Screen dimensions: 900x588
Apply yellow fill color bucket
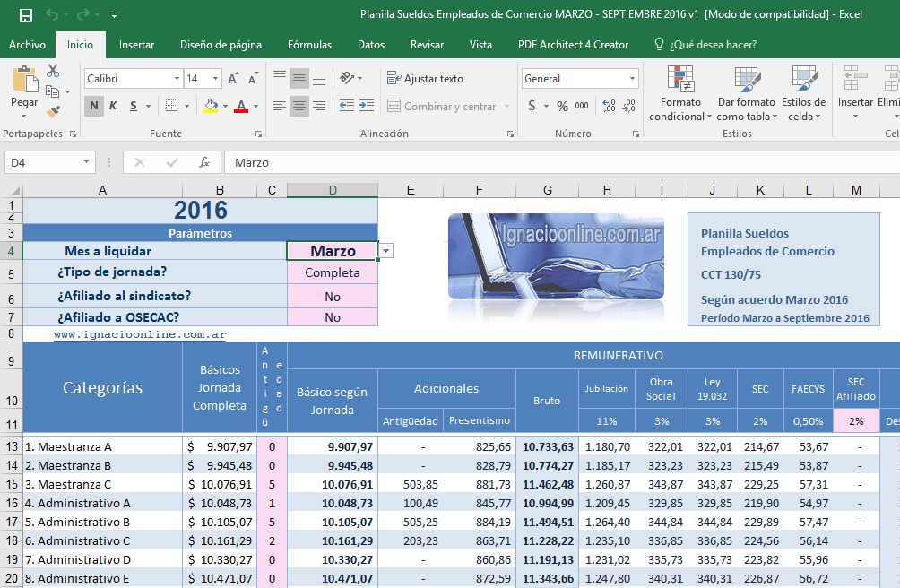coord(211,106)
